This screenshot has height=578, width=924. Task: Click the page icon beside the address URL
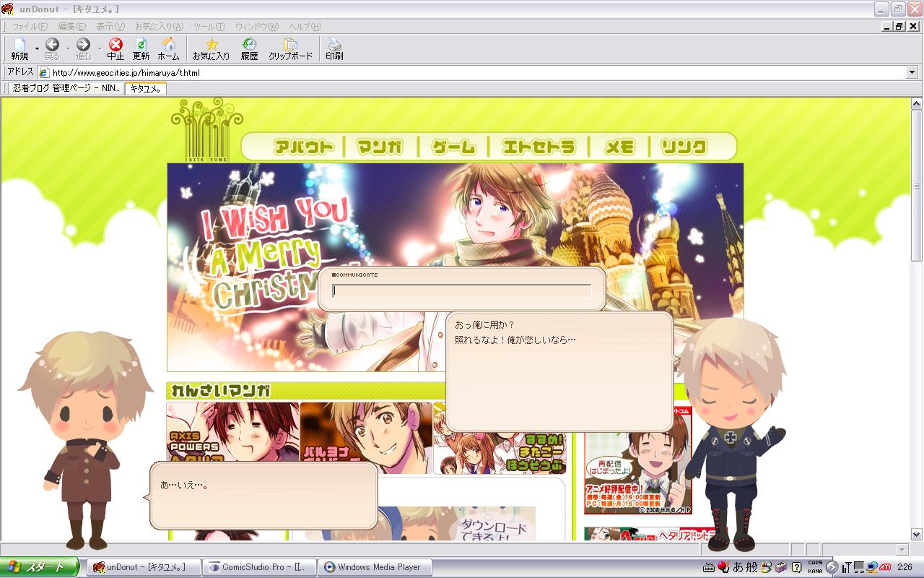pos(44,72)
